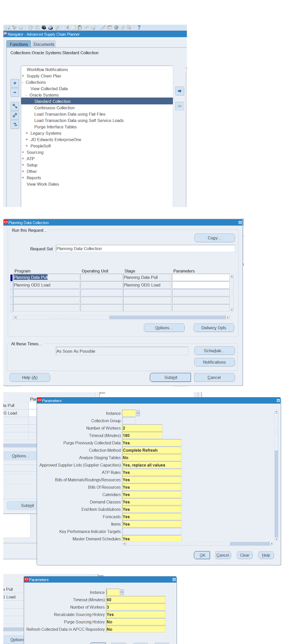Viewport: 290px width, 644px height.
Task: Click the Attachments paperclip toolbar icon
Action: pyautogui.click(x=123, y=27)
